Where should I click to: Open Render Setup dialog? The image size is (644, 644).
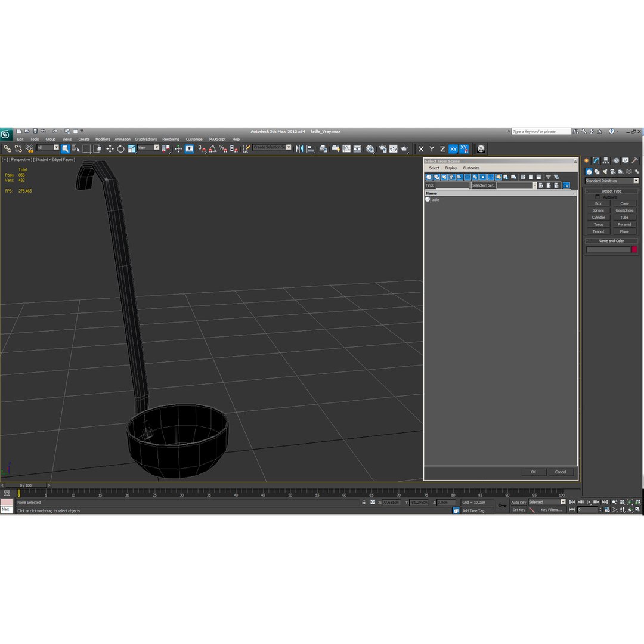point(383,148)
